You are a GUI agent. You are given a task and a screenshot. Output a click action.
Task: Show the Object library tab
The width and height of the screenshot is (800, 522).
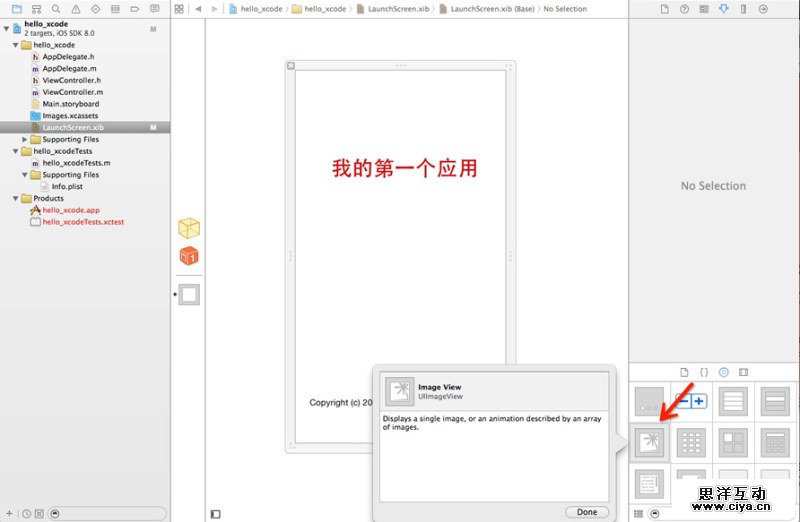coord(724,371)
